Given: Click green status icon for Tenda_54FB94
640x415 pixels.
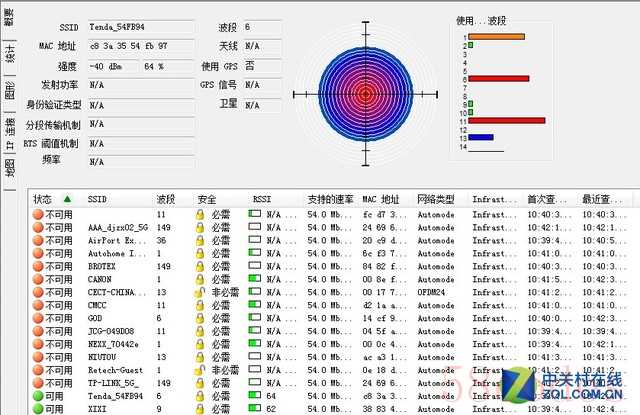Looking at the screenshot, I should coord(37,396).
